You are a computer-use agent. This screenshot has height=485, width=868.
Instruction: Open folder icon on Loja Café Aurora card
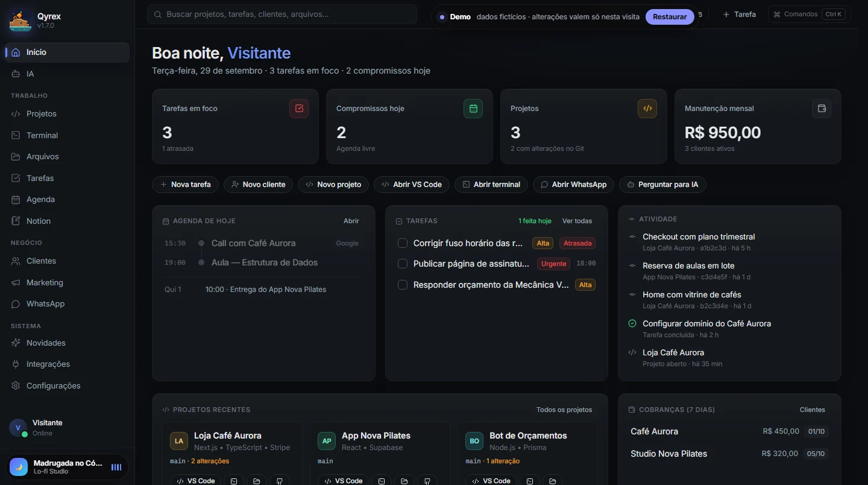(257, 481)
